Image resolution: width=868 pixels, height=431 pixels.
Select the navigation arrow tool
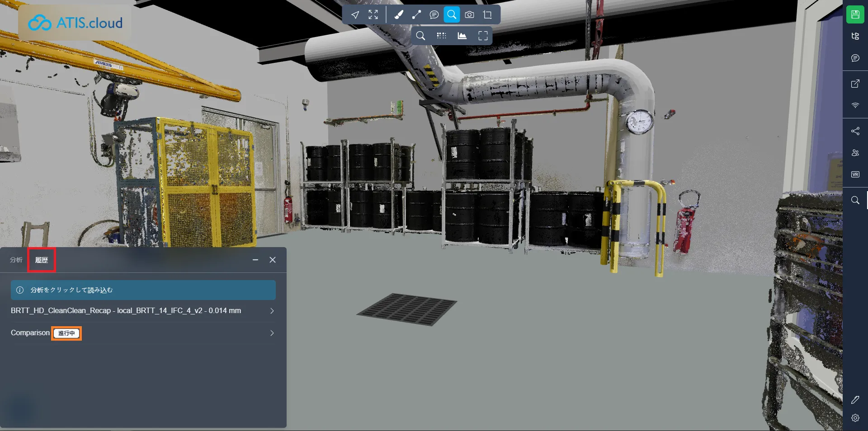(x=355, y=15)
